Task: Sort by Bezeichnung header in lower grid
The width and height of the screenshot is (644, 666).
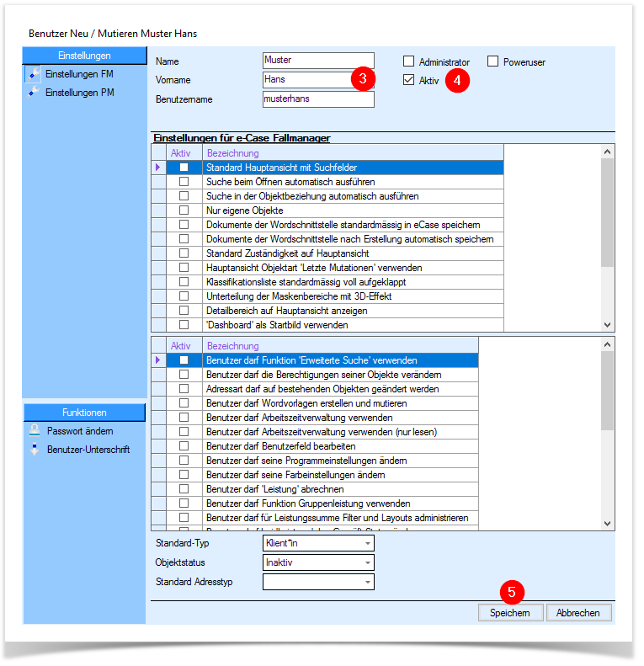Action: point(340,346)
